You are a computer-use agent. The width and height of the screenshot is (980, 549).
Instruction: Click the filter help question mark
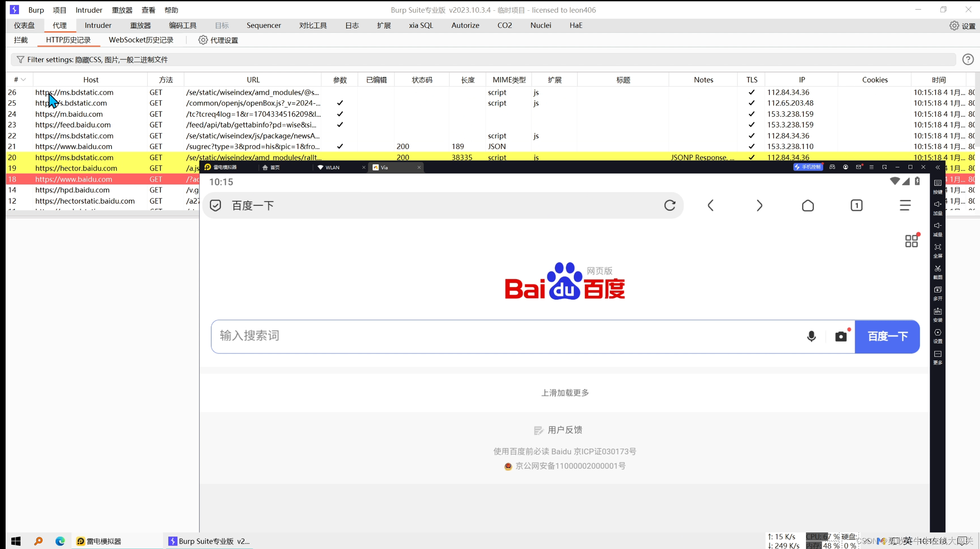[x=968, y=59]
